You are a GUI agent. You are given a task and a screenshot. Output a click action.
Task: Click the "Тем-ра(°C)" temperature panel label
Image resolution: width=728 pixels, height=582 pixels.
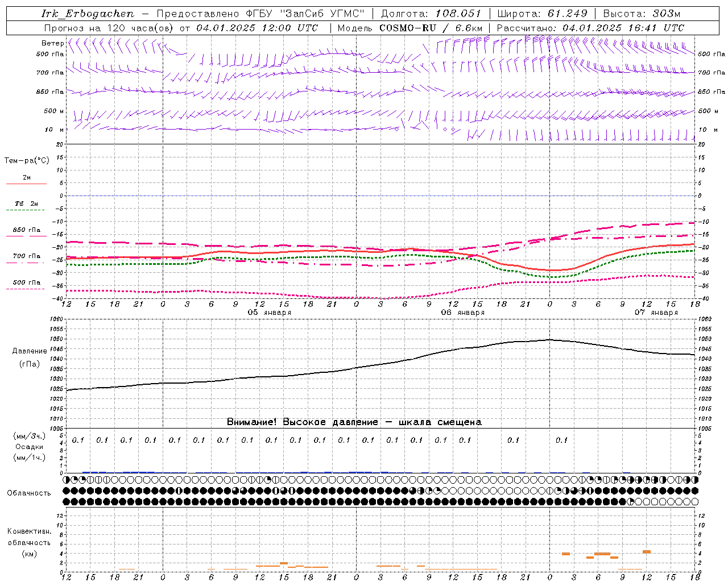click(x=27, y=161)
